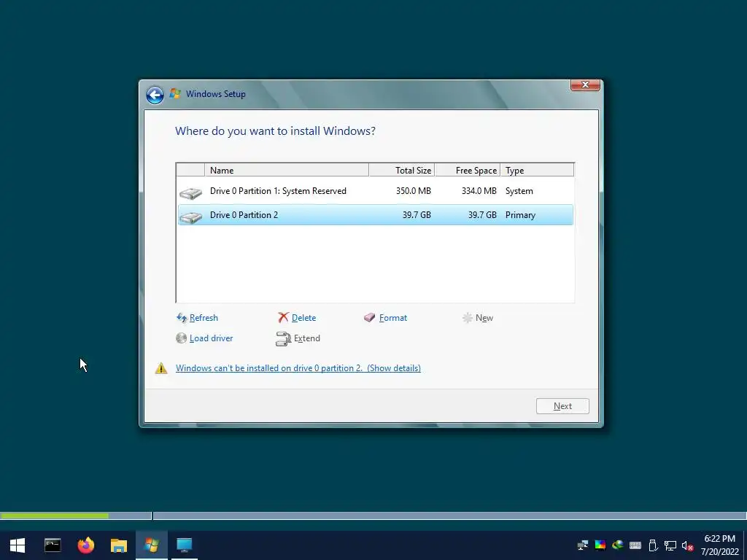Delete the selected partition
Viewport: 747px width, 560px height.
point(303,318)
